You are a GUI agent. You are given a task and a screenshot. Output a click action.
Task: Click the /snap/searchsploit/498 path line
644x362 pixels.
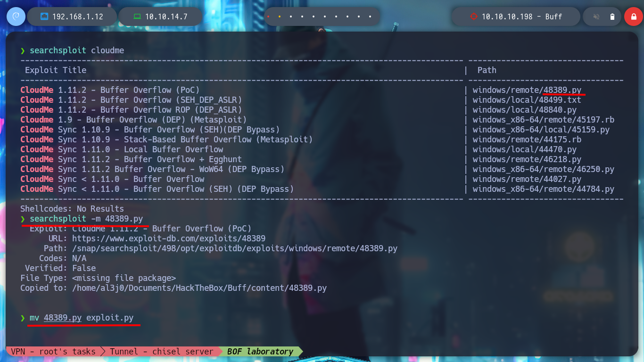(221, 248)
